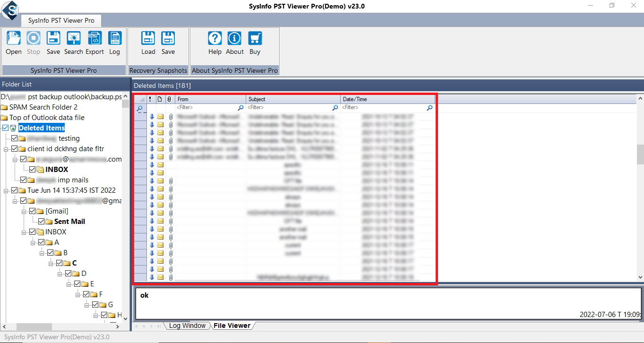
Task: Click the folder list vertical scrollbar thumb
Action: 126,103
